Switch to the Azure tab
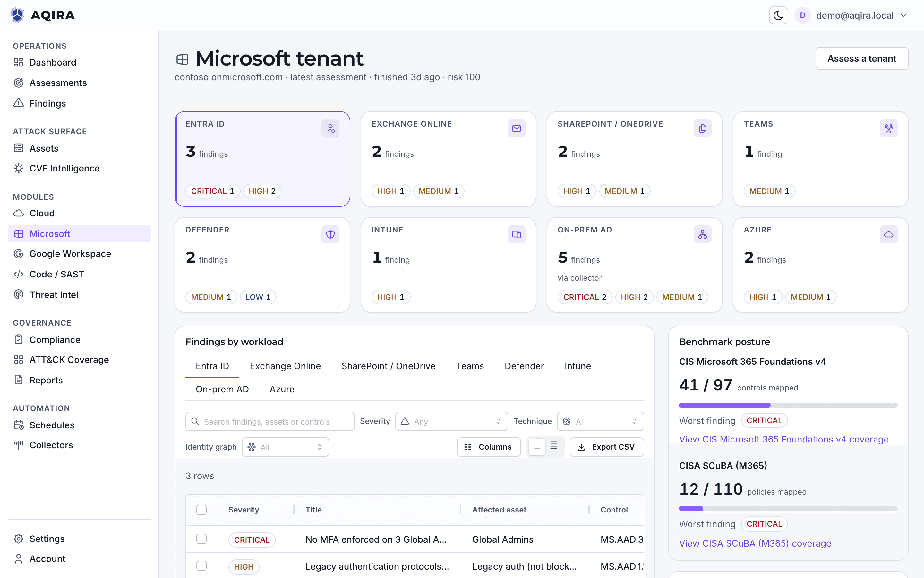This screenshot has height=578, width=924. 282,389
